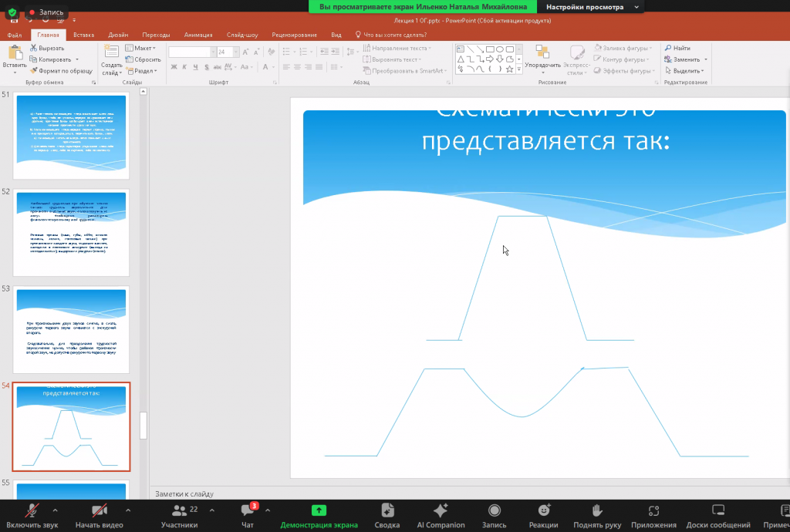This screenshot has width=790, height=532.
Task: Launch AI Companion in Zoom toolbar
Action: pyautogui.click(x=441, y=516)
